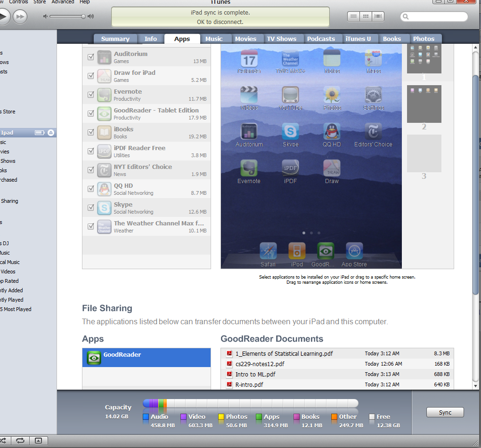Click the Capacity usage bar

[x=250, y=403]
